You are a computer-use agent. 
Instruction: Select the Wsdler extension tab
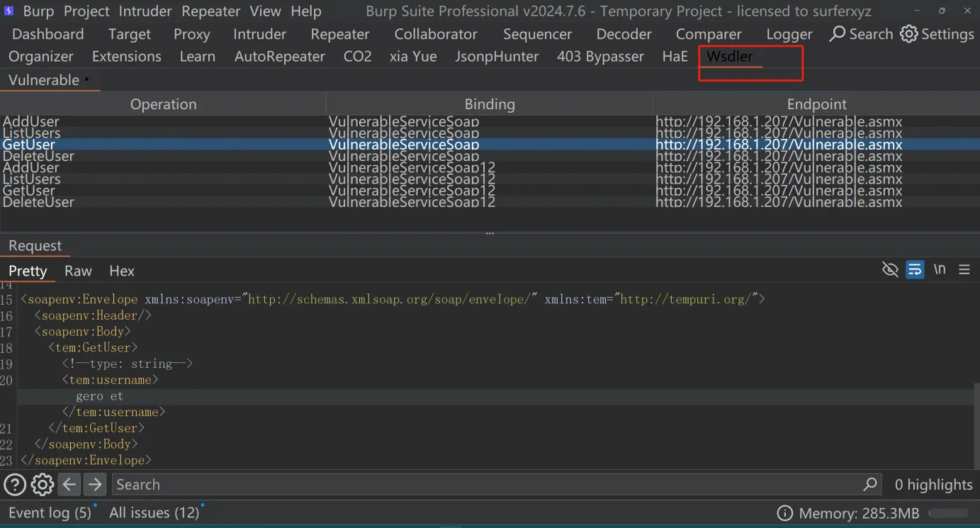click(730, 56)
